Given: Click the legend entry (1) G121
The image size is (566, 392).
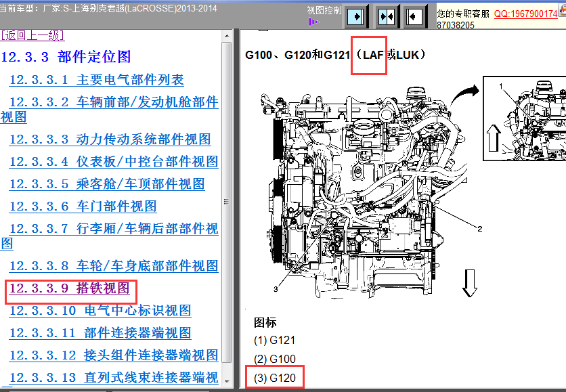Looking at the screenshot, I should pyautogui.click(x=275, y=341).
